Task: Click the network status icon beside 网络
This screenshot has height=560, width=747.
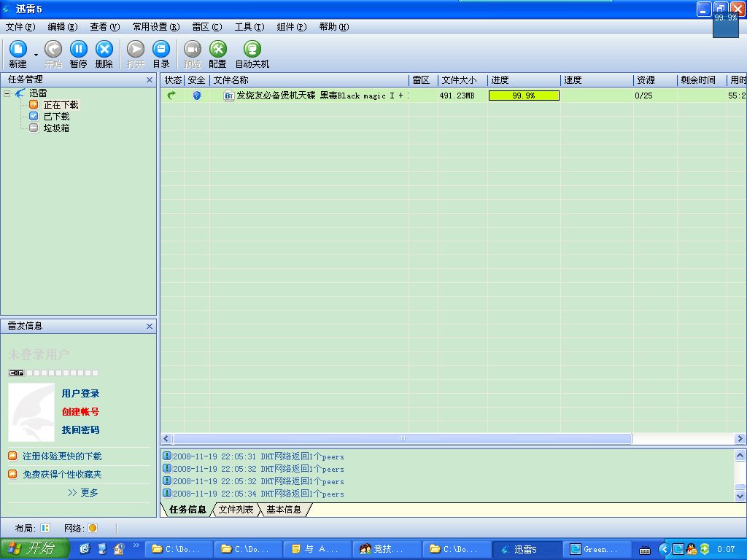Action: [93, 528]
